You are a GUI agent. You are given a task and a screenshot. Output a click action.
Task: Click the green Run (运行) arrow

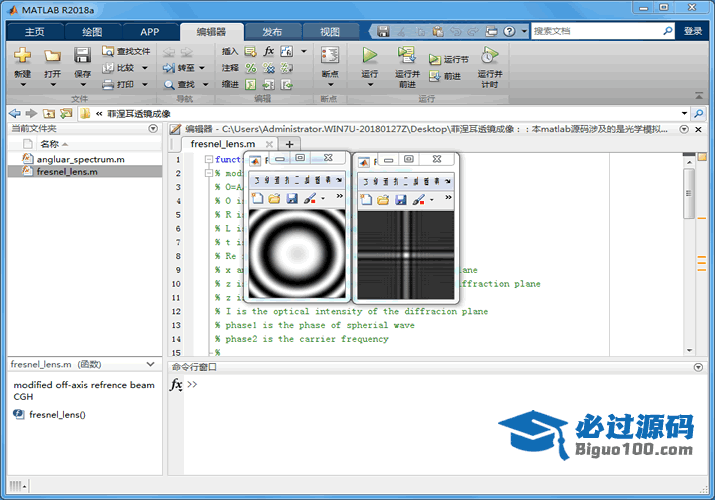click(369, 55)
